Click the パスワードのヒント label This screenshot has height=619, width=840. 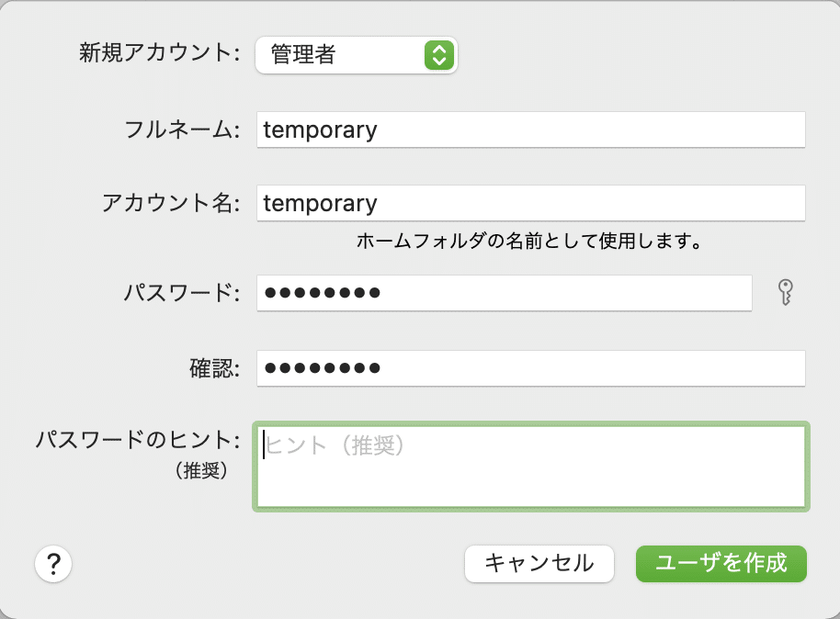[x=138, y=440]
